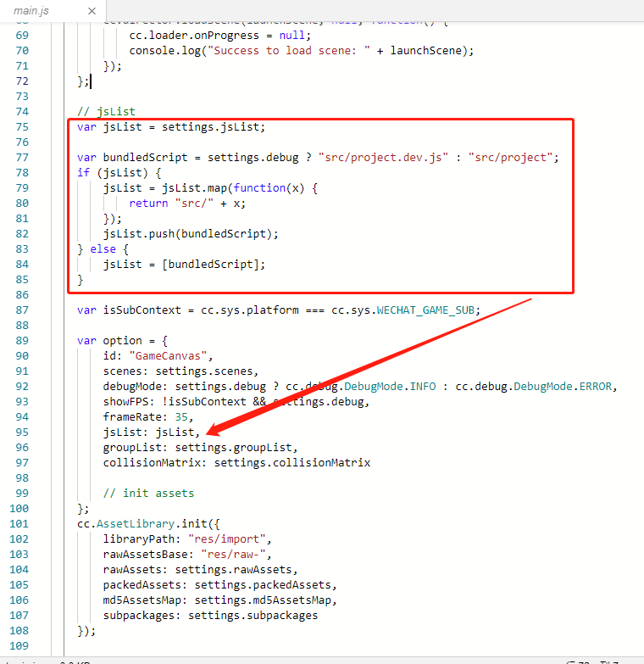Image resolution: width=644 pixels, height=664 pixels.
Task: Click 'rawAssets: settings.rawAssets,' line
Action: click(x=201, y=570)
